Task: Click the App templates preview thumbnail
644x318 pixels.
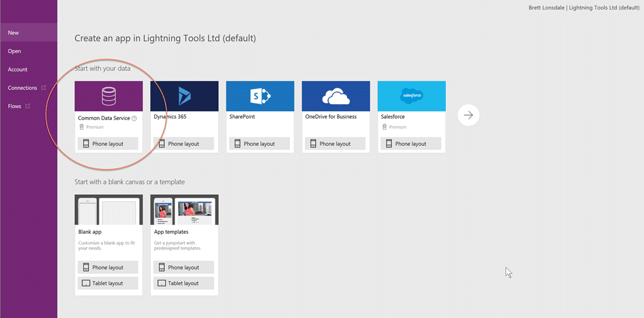Action: (x=184, y=210)
